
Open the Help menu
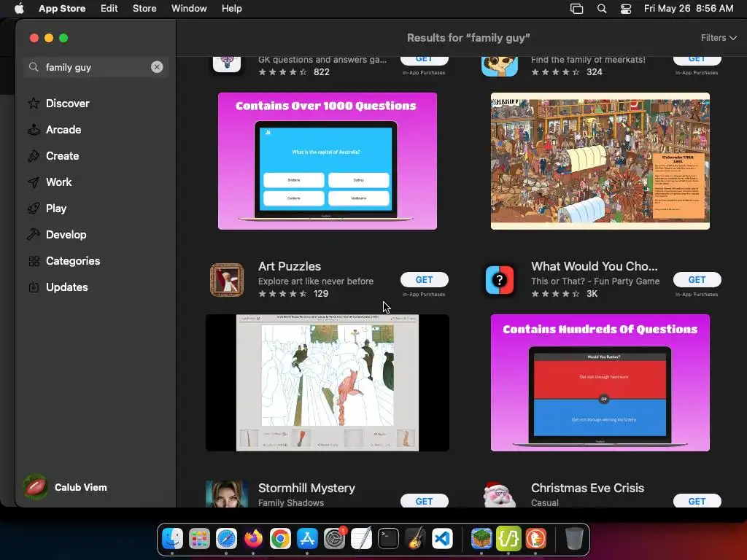[231, 9]
